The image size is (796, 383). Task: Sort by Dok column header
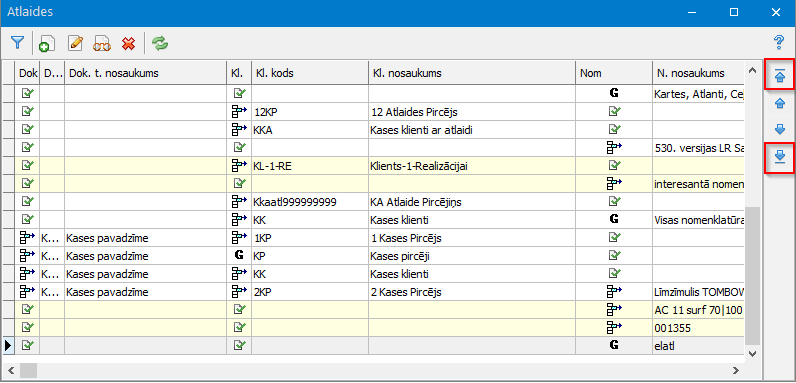click(28, 73)
